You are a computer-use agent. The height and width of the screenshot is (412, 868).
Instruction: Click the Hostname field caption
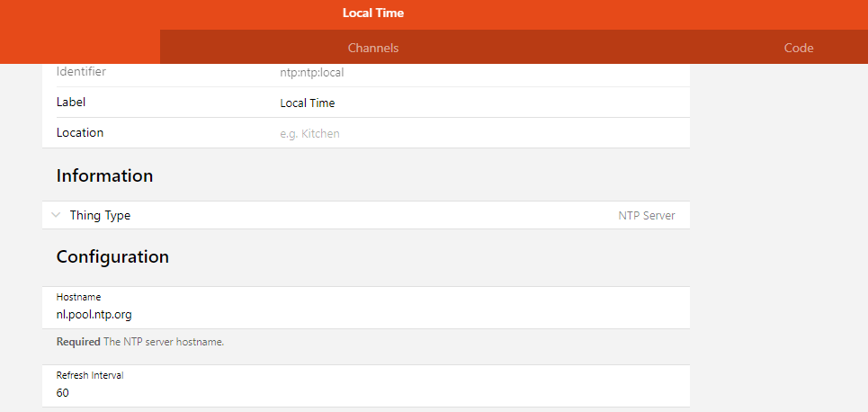pyautogui.click(x=78, y=297)
